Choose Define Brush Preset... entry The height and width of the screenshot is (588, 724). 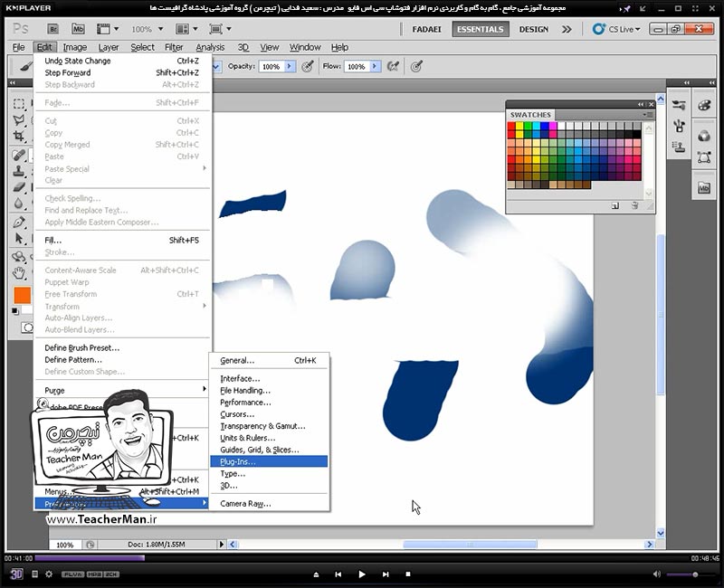(122, 347)
